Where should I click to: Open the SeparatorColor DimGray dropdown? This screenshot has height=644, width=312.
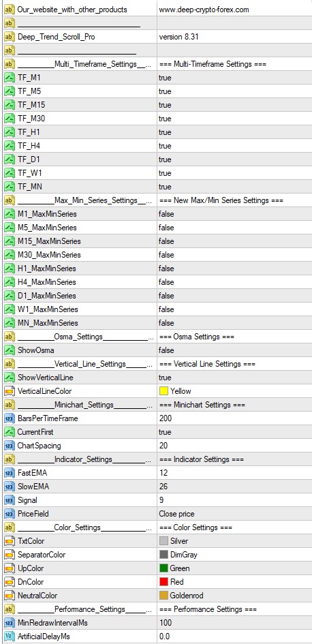(x=234, y=555)
